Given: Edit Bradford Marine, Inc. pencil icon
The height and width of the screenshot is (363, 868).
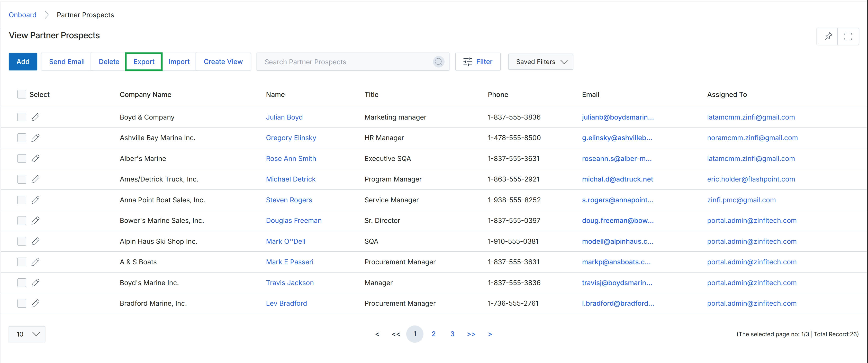Looking at the screenshot, I should coord(35,303).
